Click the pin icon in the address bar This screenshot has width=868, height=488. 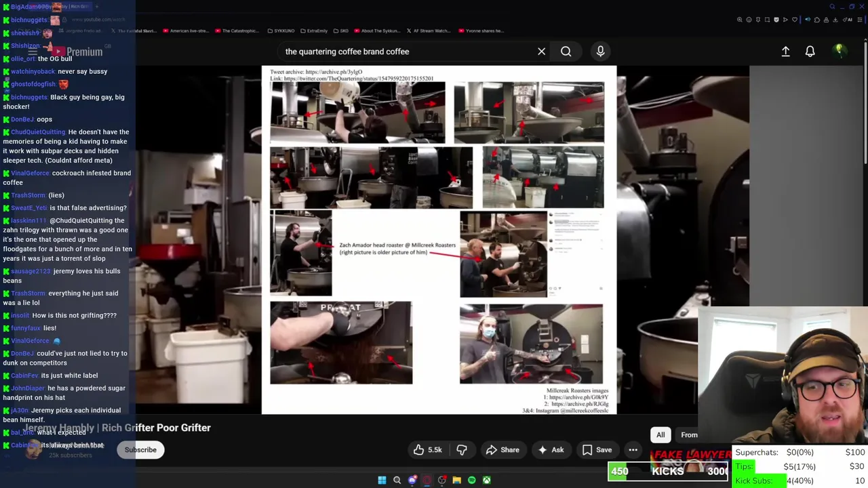pyautogui.click(x=758, y=20)
